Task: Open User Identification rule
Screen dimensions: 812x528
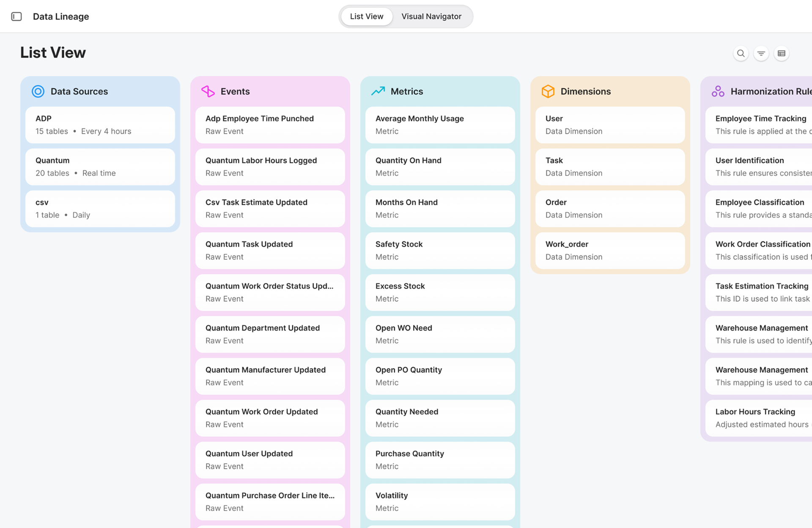Action: (759, 167)
